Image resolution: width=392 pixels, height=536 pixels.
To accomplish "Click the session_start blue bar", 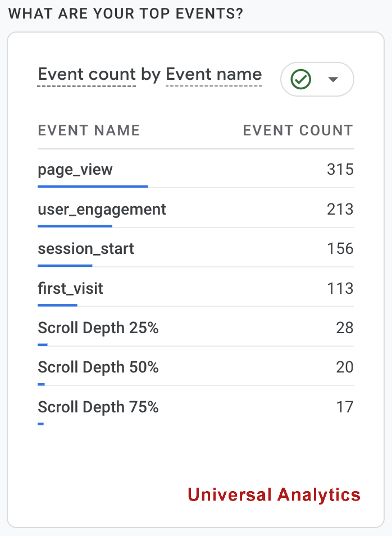I will point(65,265).
